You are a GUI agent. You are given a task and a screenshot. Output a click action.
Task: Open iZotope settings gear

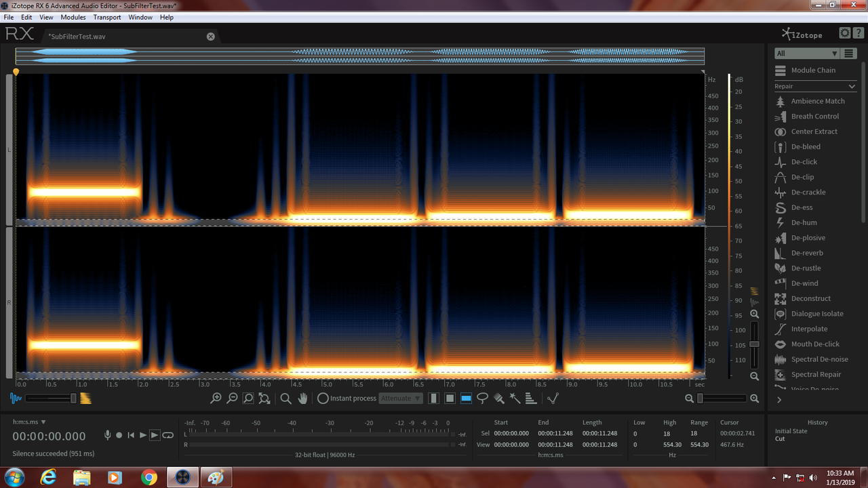pyautogui.click(x=844, y=33)
